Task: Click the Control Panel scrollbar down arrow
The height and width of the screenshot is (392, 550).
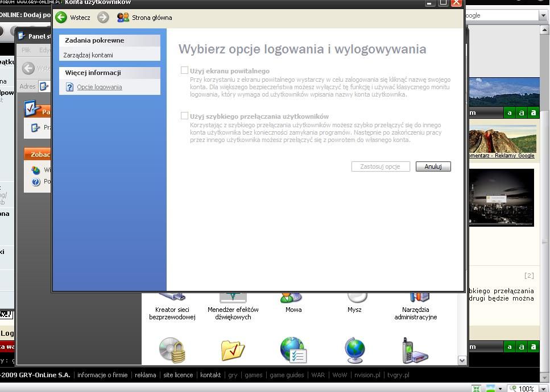Action: pyautogui.click(x=462, y=360)
